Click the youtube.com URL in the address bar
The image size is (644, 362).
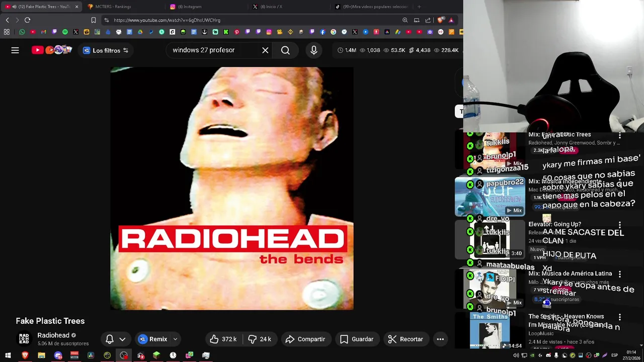click(167, 20)
